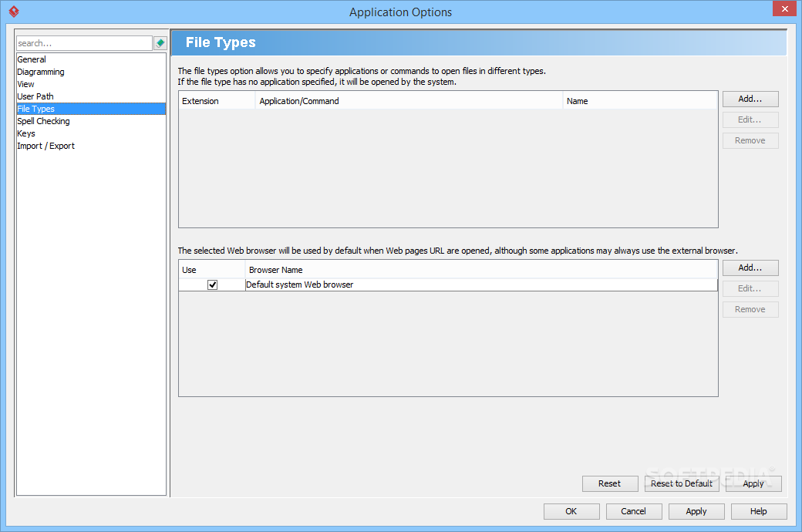The image size is (802, 532).
Task: Click into the search options input field
Action: (x=84, y=43)
